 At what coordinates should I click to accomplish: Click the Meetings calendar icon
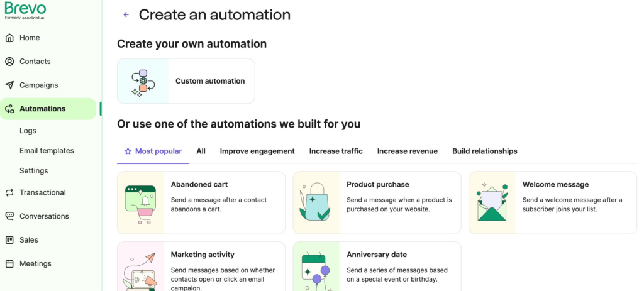click(9, 264)
